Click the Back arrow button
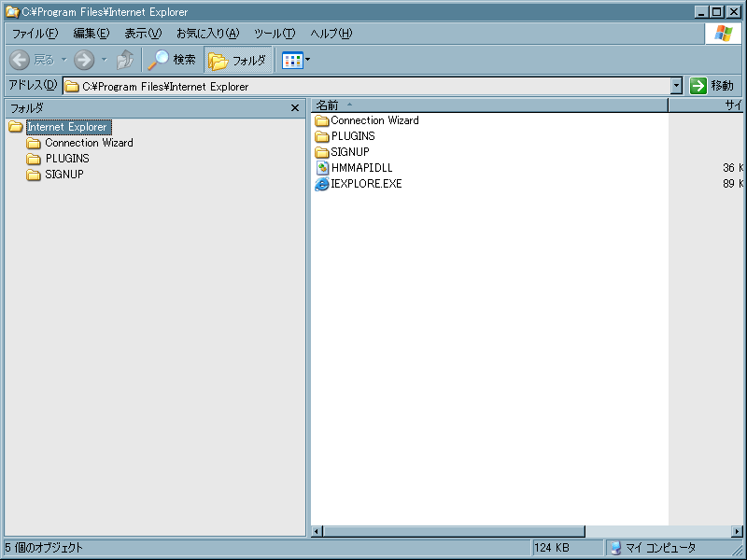 pyautogui.click(x=20, y=60)
